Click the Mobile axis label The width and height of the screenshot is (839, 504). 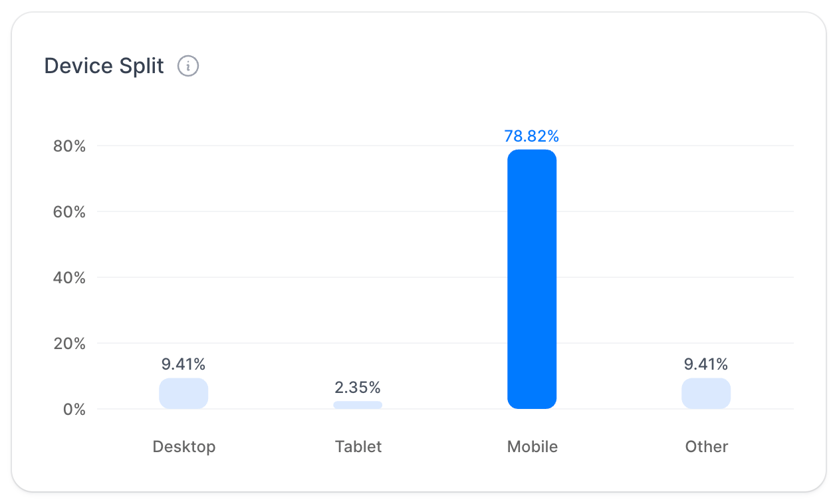point(533,446)
